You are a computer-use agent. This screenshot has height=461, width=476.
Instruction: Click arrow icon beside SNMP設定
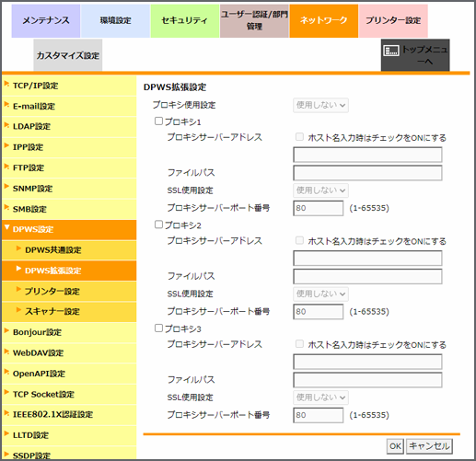coord(6,187)
